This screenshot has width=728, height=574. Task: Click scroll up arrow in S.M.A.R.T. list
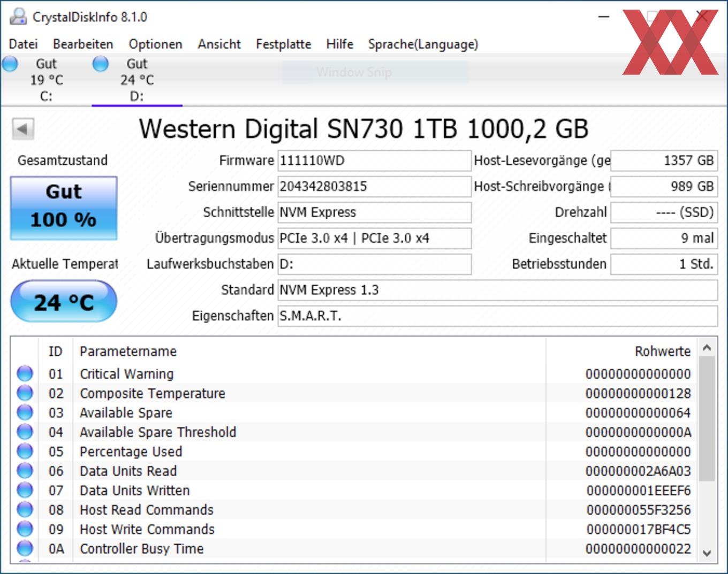click(707, 348)
